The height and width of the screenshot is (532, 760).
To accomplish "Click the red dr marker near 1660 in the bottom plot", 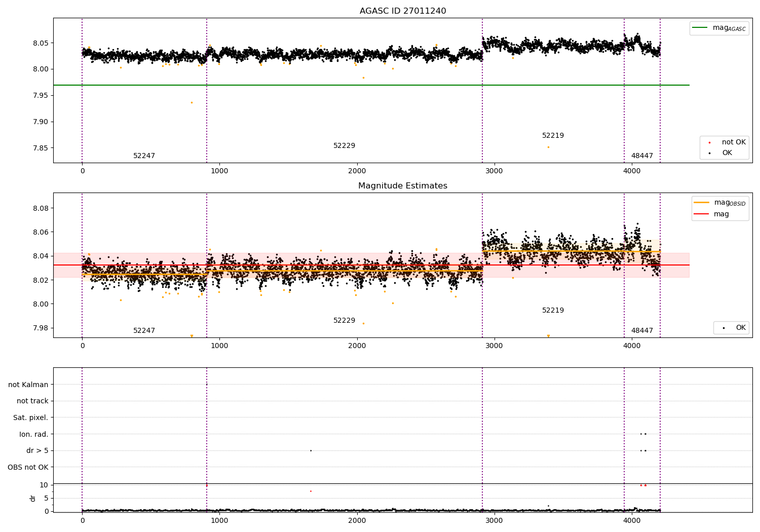I will pos(311,491).
